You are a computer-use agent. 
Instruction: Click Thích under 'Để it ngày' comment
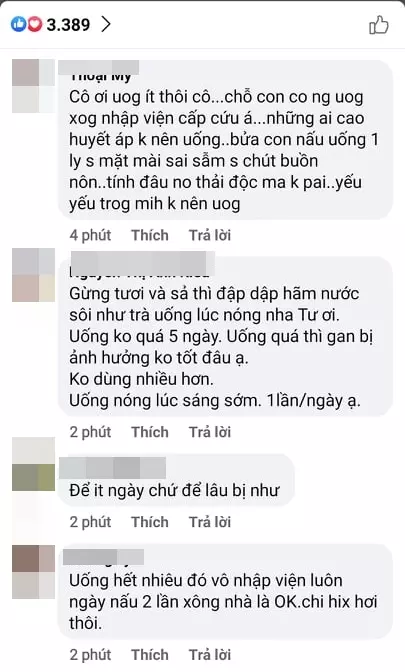coord(150,522)
